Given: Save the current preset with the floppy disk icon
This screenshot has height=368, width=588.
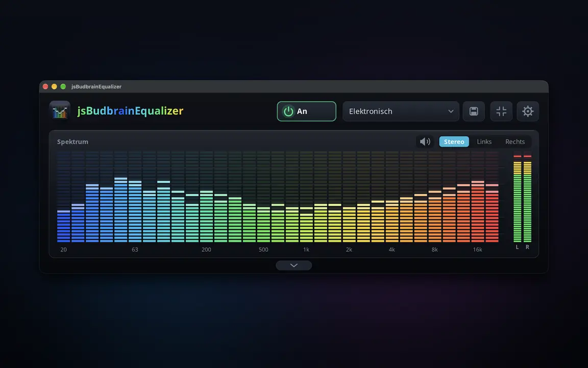Looking at the screenshot, I should (474, 111).
